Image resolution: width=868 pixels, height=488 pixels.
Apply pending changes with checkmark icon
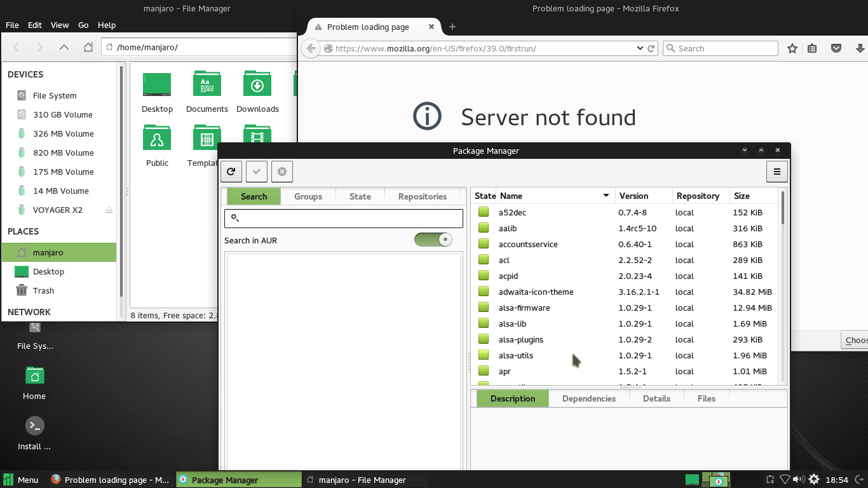click(256, 171)
